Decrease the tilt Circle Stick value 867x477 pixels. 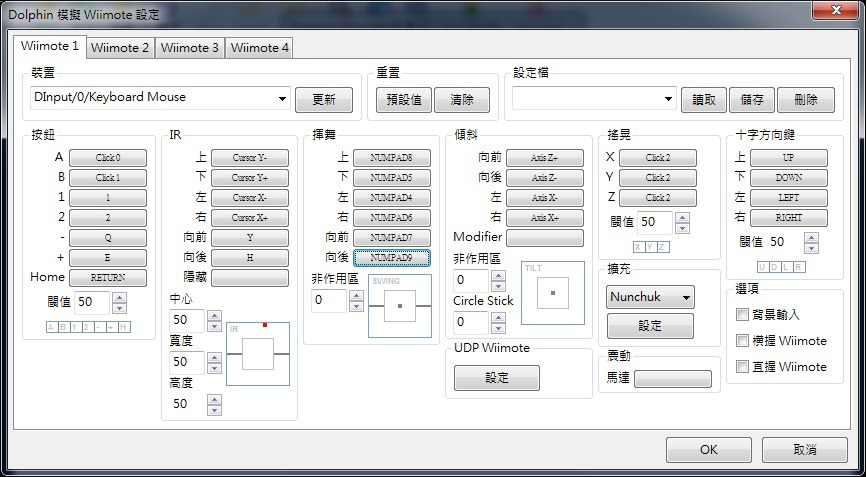coord(499,328)
